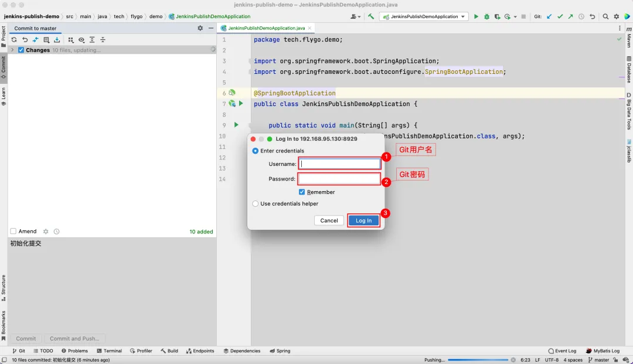Click the Maven tool window icon
Image resolution: width=633 pixels, height=364 pixels.
[628, 38]
